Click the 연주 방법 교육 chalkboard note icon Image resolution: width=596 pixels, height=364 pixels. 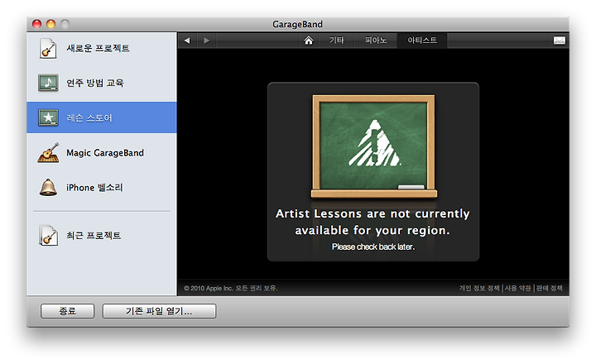coord(48,83)
